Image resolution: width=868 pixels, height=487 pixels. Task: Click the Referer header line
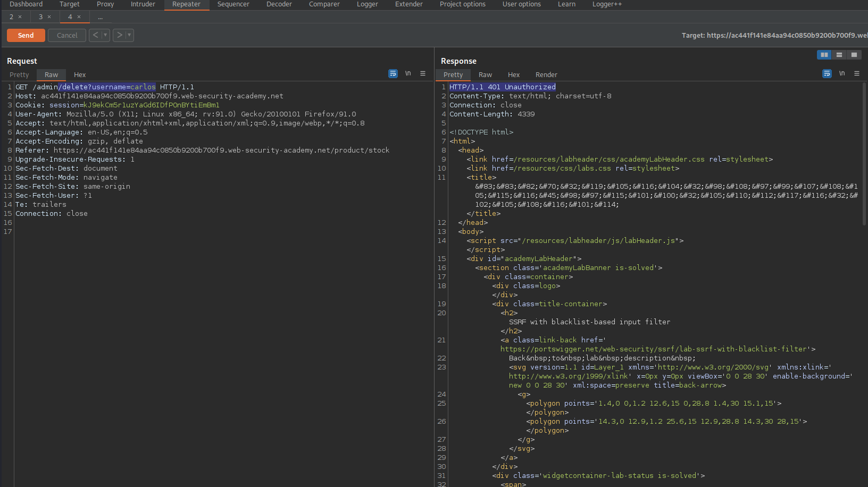point(203,150)
